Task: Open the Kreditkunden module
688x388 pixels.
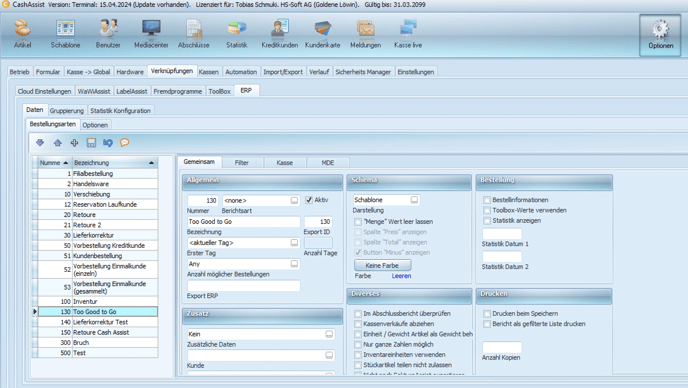Action: [x=280, y=33]
